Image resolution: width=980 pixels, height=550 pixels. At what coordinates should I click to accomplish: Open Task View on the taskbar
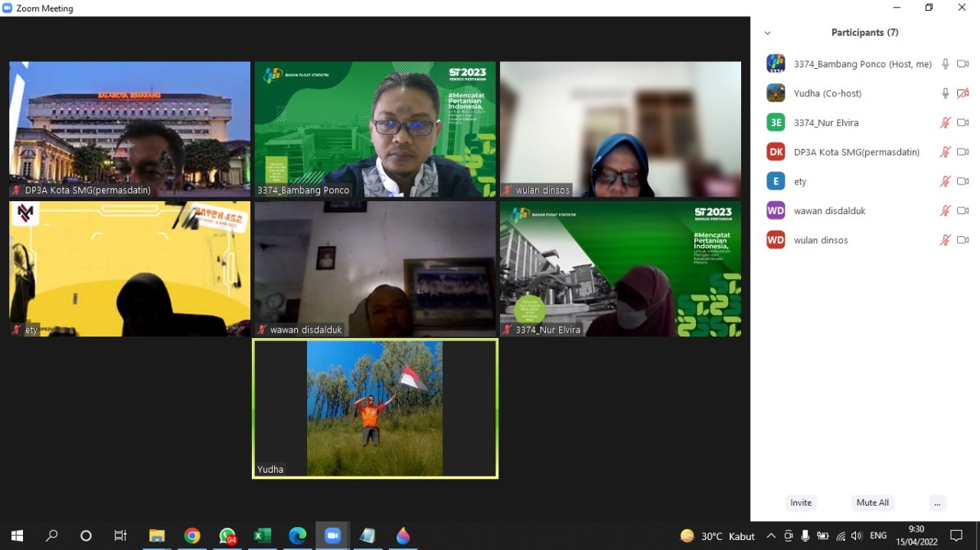(120, 536)
